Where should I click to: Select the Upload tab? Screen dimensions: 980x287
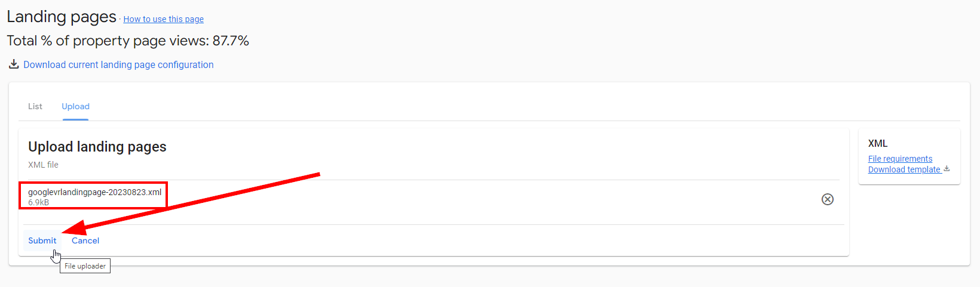point(75,106)
